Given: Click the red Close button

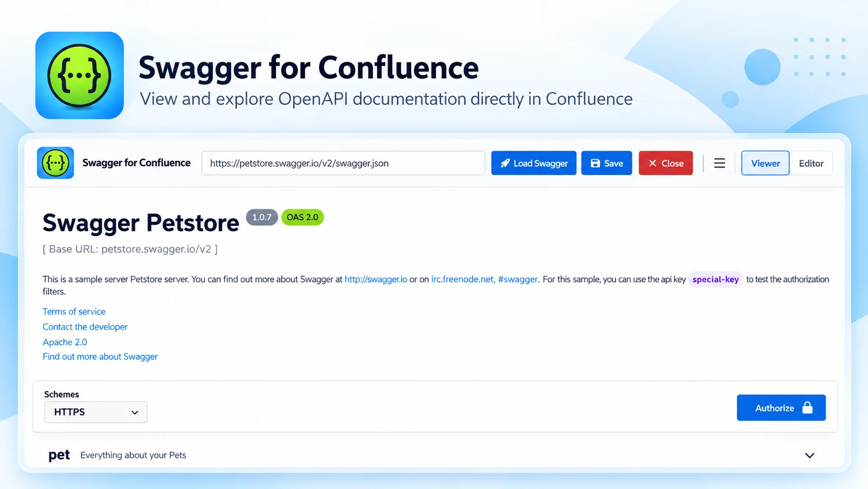Looking at the screenshot, I should point(666,163).
